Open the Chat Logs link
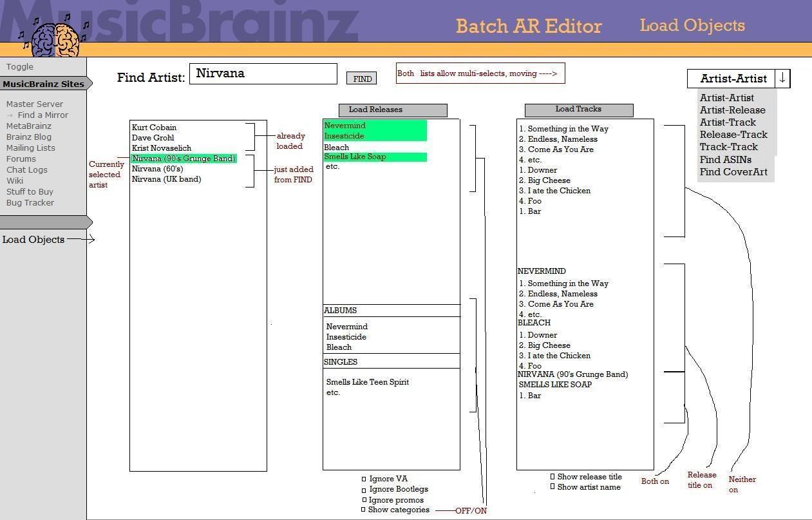Image resolution: width=812 pixels, height=520 pixels. click(x=27, y=170)
